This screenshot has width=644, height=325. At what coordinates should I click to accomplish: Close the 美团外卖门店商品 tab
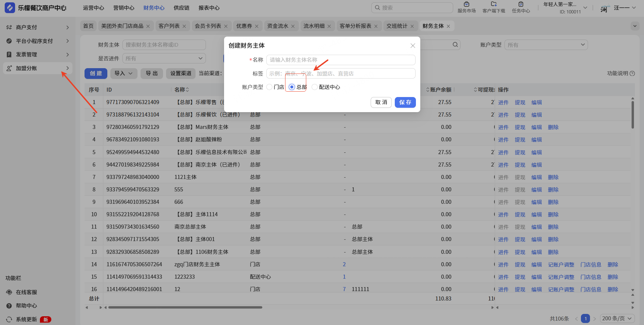pyautogui.click(x=148, y=26)
